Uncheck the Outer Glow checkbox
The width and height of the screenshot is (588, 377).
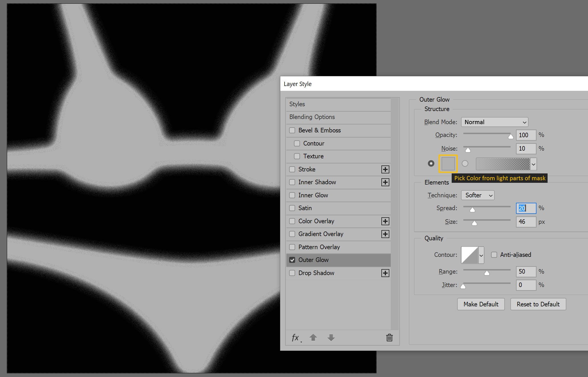[x=292, y=260]
